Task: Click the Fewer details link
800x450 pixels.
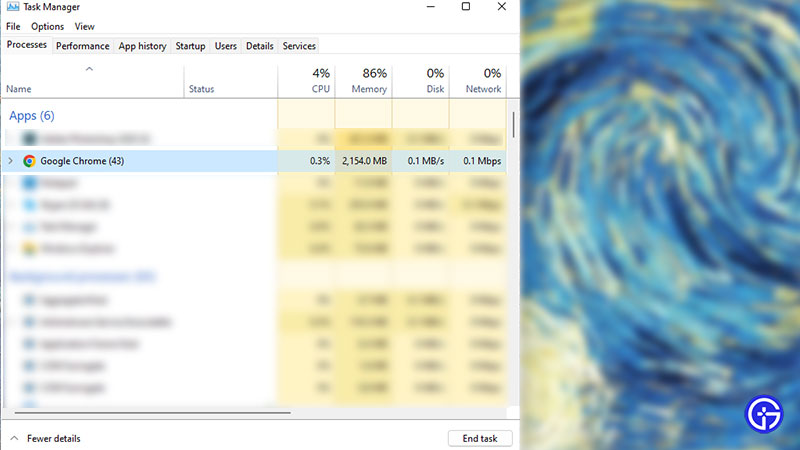Action: 54,438
